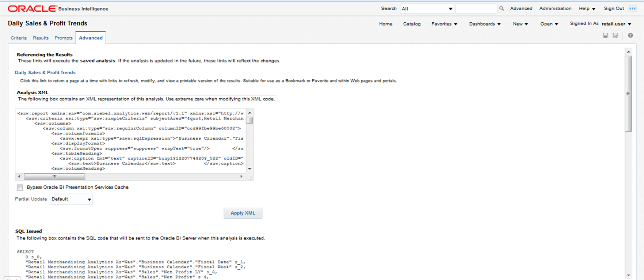This screenshot has width=644, height=280.
Task: Open the Daily Sales & Profit Trends link
Action: coord(45,72)
